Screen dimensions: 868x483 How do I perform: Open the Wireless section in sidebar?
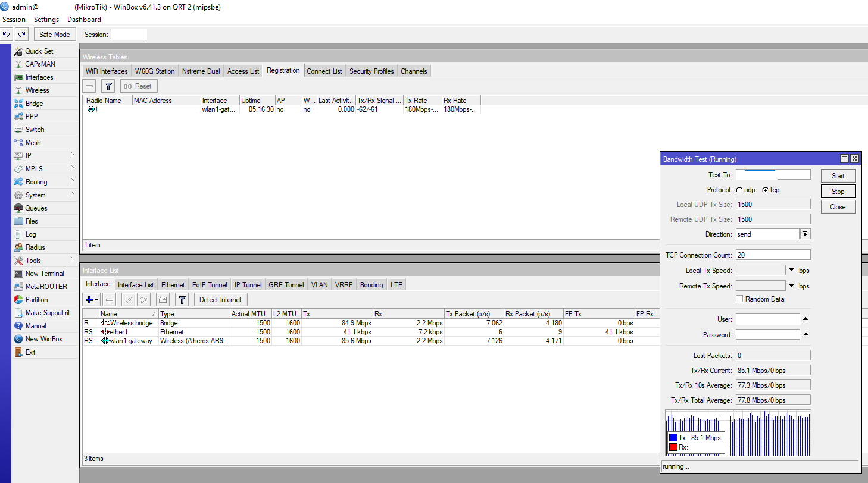point(37,90)
